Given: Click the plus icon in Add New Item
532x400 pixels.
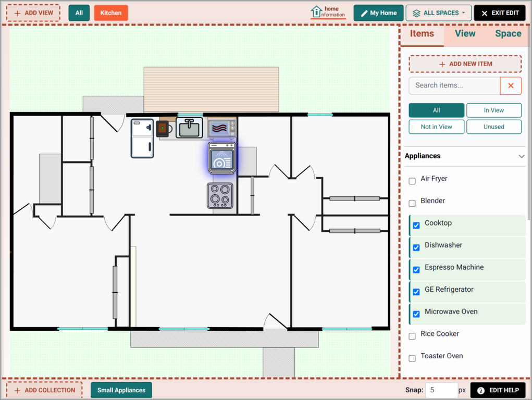Looking at the screenshot, I should 442,64.
